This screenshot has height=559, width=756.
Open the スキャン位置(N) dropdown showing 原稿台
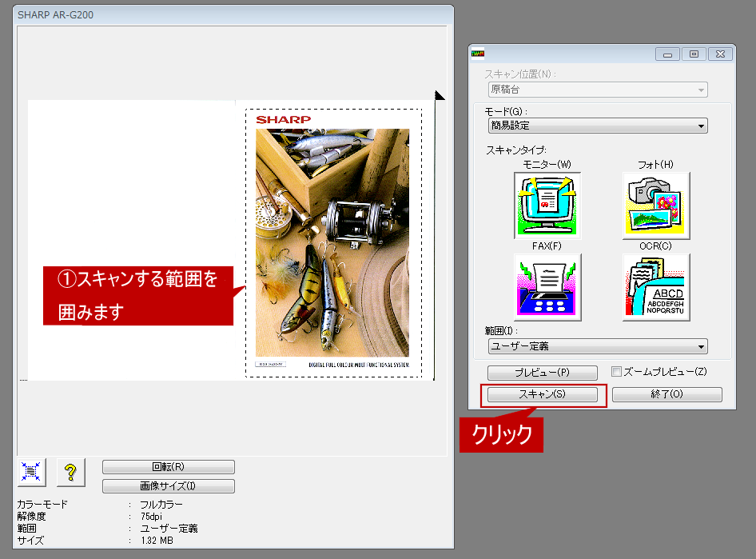pos(598,90)
